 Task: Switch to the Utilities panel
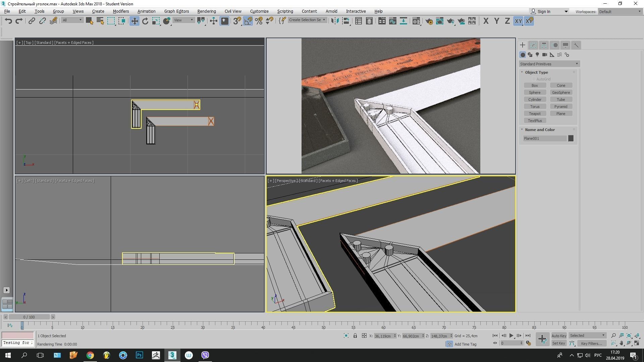click(576, 45)
